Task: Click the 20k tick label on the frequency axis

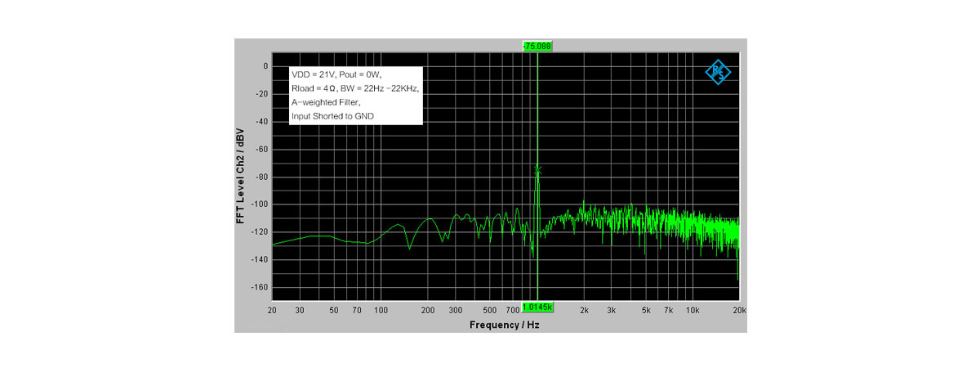Action: click(x=739, y=312)
